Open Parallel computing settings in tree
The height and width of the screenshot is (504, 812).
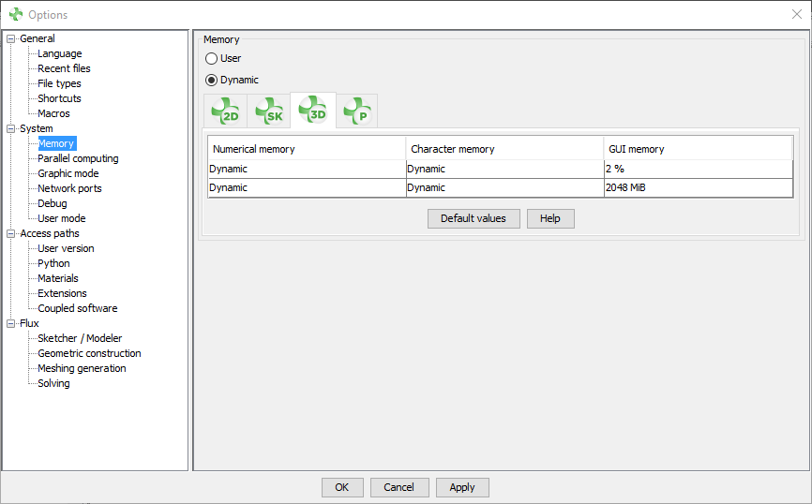pyautogui.click(x=78, y=158)
